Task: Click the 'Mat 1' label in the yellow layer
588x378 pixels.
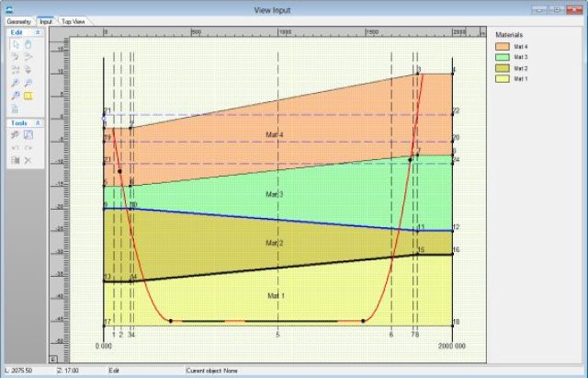Action: (276, 296)
